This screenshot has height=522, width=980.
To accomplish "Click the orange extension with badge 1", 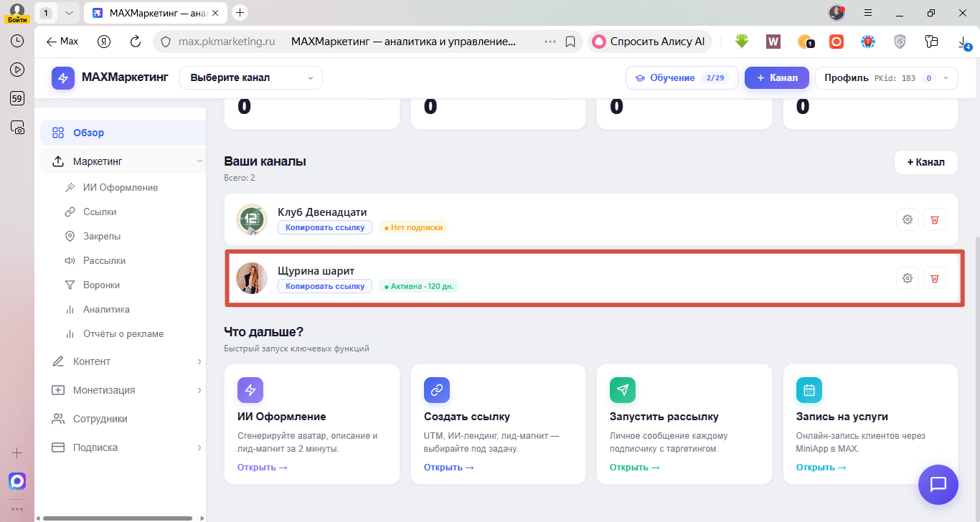I will pos(806,42).
